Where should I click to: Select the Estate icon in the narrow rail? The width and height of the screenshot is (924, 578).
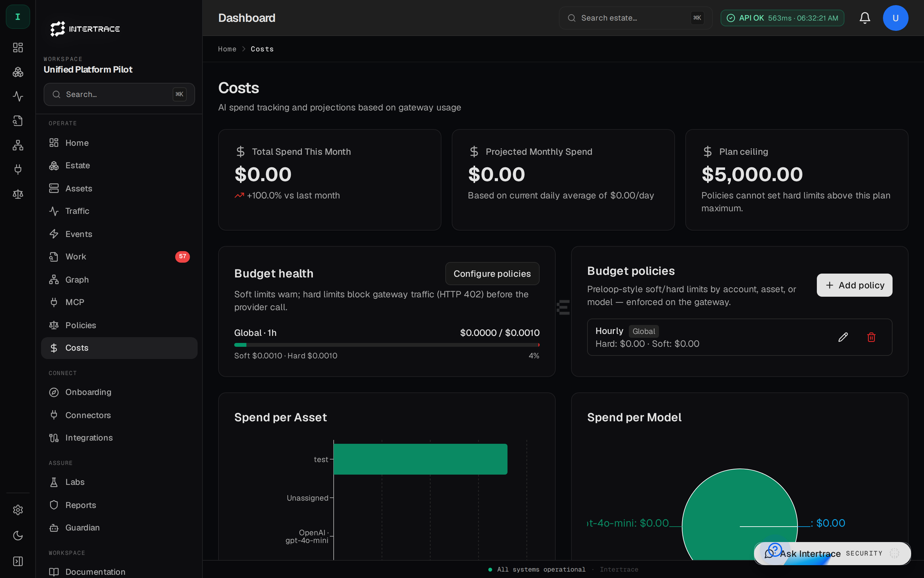(18, 72)
